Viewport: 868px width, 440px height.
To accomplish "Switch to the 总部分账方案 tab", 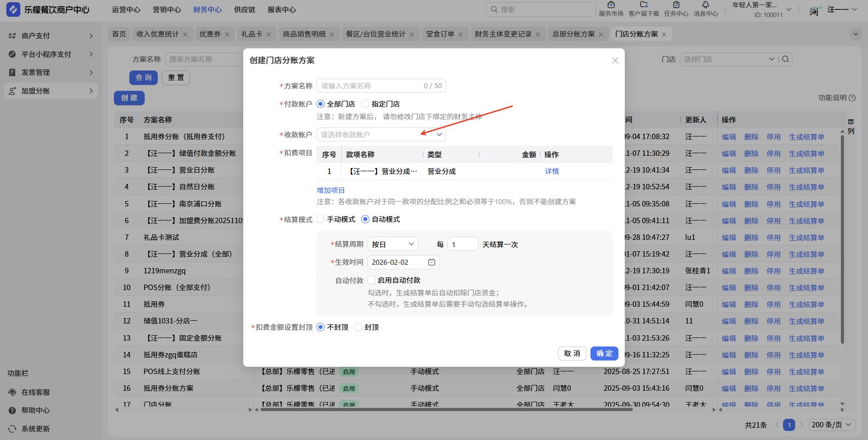I will click(573, 34).
